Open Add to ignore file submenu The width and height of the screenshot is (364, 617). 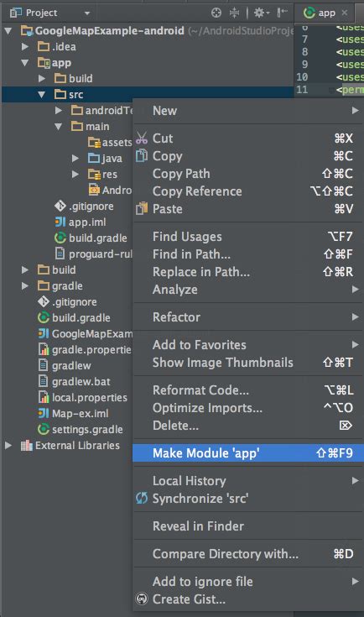(247, 582)
